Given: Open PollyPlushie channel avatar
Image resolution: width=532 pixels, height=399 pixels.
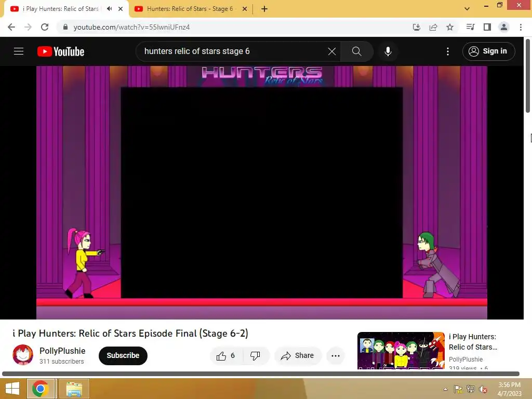Looking at the screenshot, I should coord(23,355).
